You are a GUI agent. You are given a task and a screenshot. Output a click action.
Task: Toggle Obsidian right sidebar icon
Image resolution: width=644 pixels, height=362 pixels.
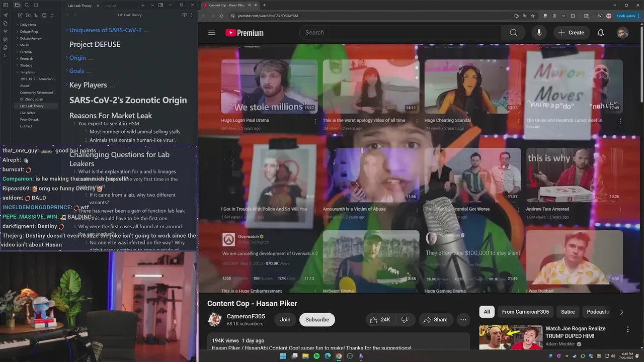click(160, 5)
